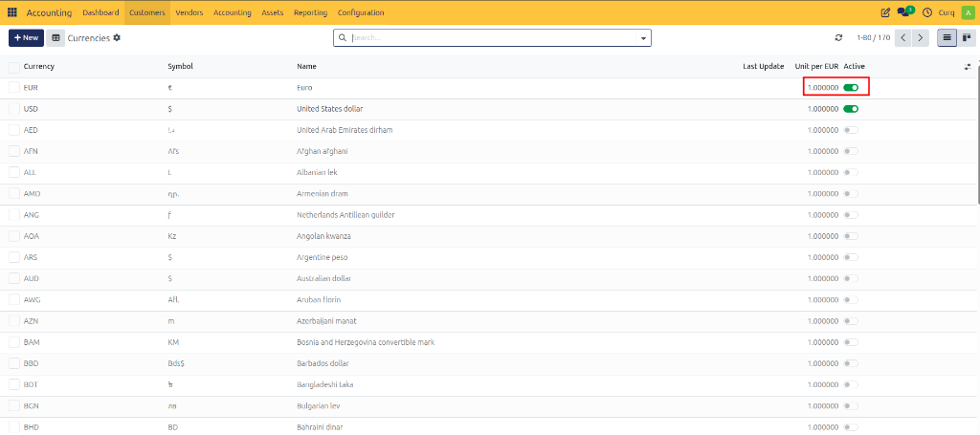This screenshot has height=435, width=980.
Task: Open the Customers menu
Action: (x=146, y=12)
